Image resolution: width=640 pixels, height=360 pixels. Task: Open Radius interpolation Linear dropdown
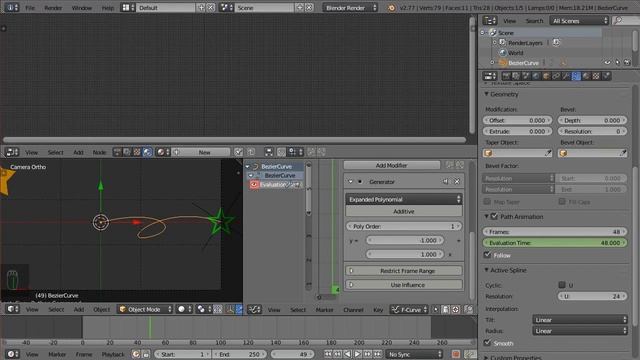(x=580, y=331)
